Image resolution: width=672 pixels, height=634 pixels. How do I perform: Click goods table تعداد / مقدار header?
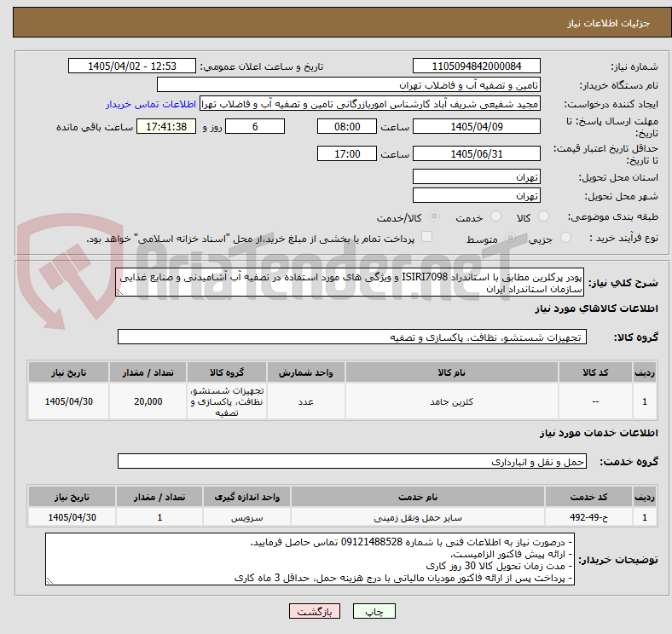pyautogui.click(x=148, y=372)
